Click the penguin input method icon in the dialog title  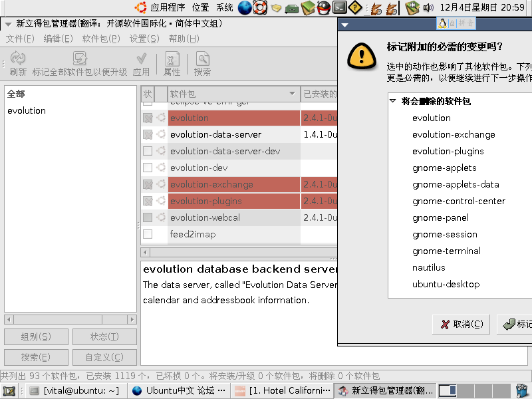(x=442, y=23)
